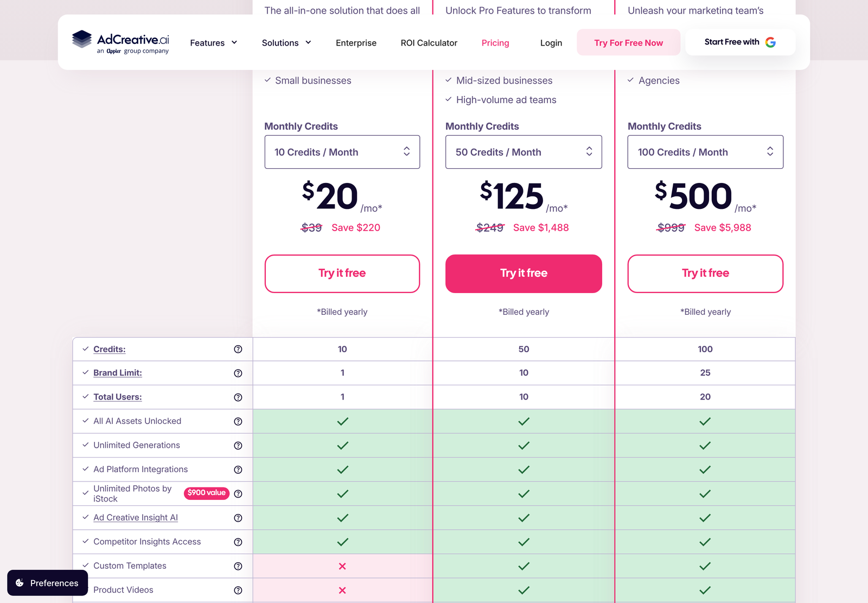Click the Mid-sized businesses text
This screenshot has height=603, width=868.
pos(504,80)
